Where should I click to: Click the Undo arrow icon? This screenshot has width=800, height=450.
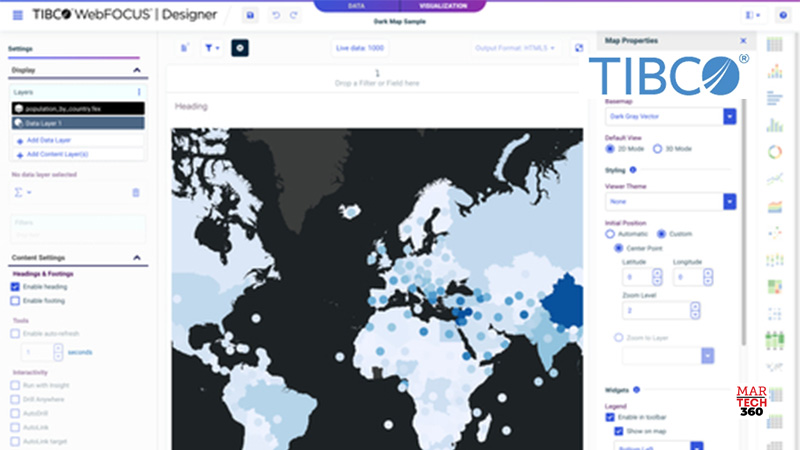point(276,15)
